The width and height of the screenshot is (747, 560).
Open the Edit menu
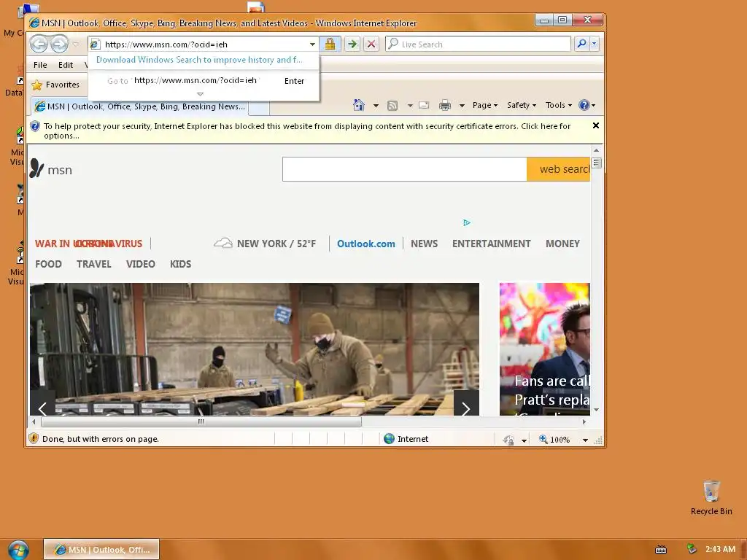coord(66,65)
